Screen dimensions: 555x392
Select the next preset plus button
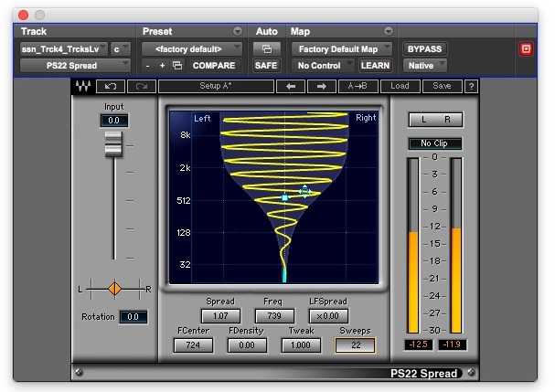click(x=162, y=66)
